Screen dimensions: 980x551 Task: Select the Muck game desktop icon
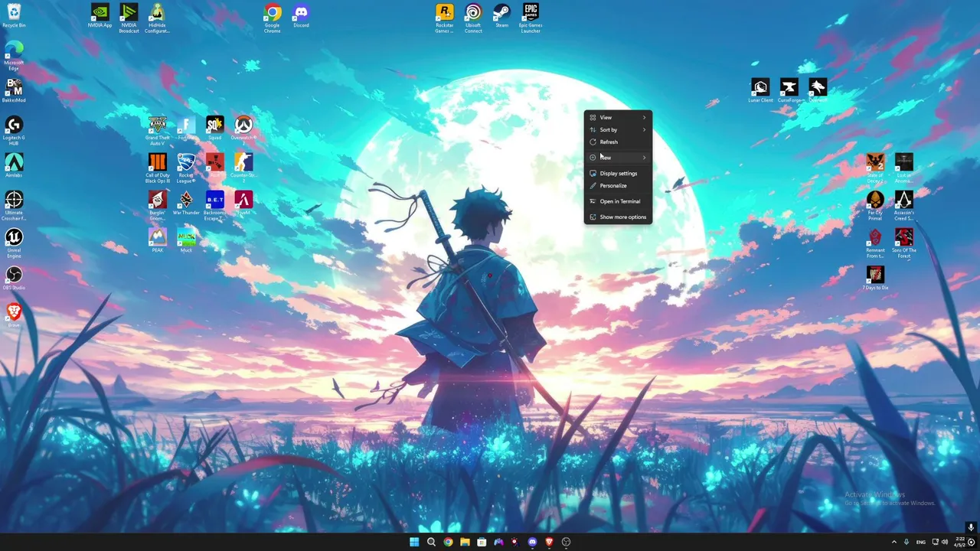coord(186,240)
